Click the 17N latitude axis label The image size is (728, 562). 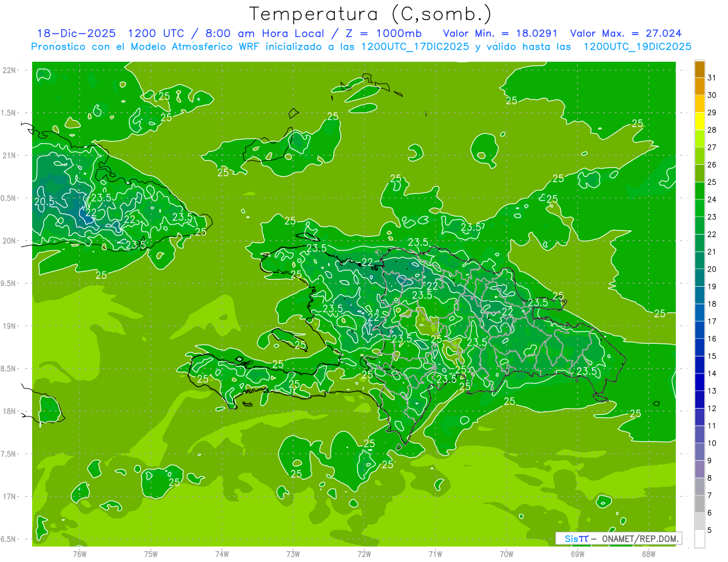10,497
